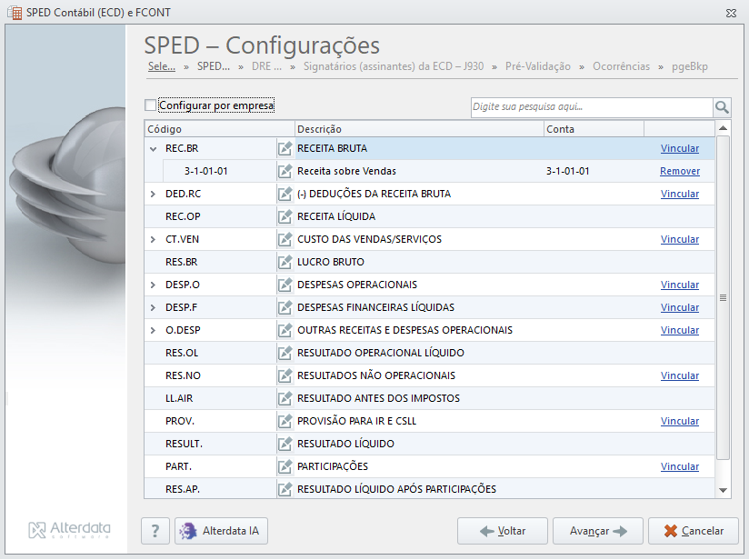Click Vincular for DESPESAS FINANCEIRAS LÍQUIDAS
The width and height of the screenshot is (749, 560).
[680, 307]
